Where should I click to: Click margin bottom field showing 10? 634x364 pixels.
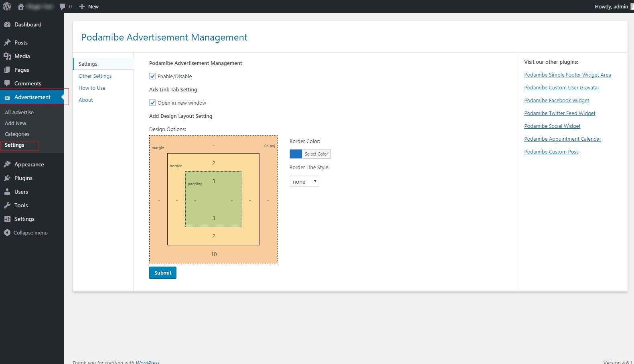(x=214, y=254)
